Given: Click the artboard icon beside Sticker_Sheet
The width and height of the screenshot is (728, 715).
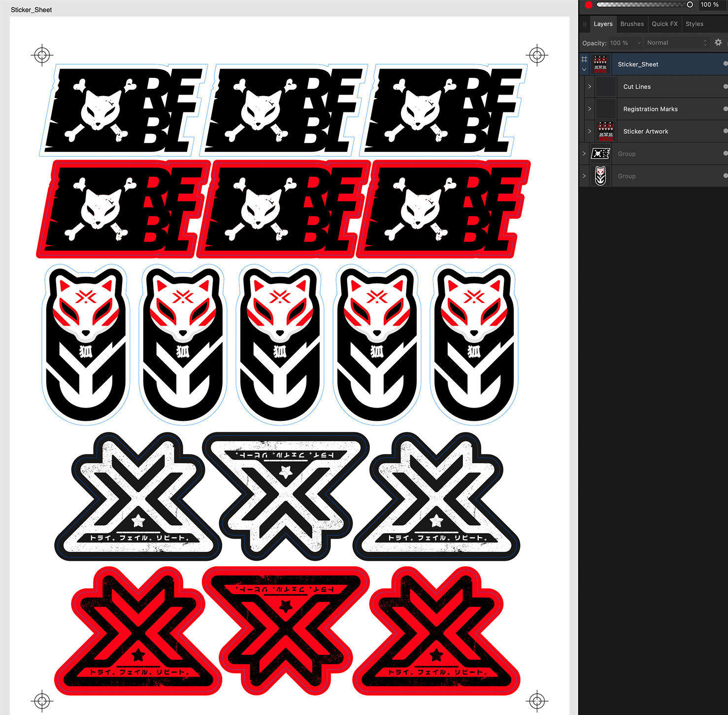Looking at the screenshot, I should [584, 59].
